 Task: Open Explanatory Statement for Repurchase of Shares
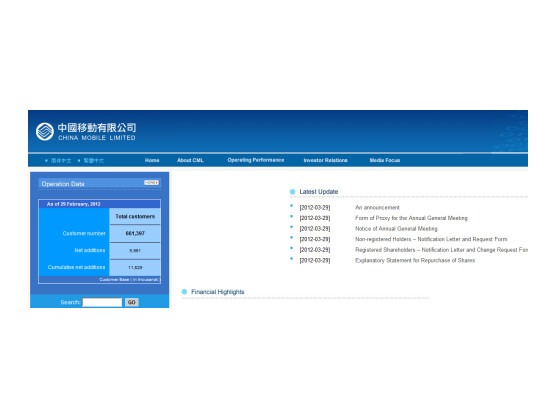415,261
